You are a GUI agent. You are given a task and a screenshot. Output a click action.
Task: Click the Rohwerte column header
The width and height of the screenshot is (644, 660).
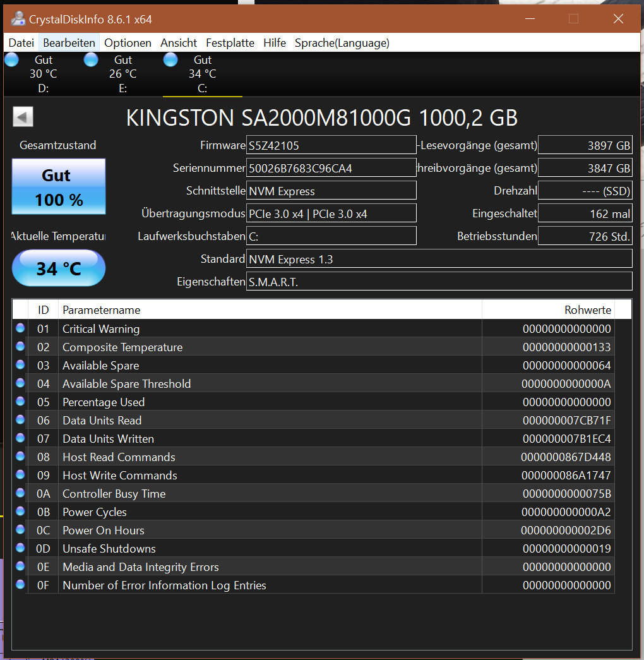pyautogui.click(x=548, y=310)
